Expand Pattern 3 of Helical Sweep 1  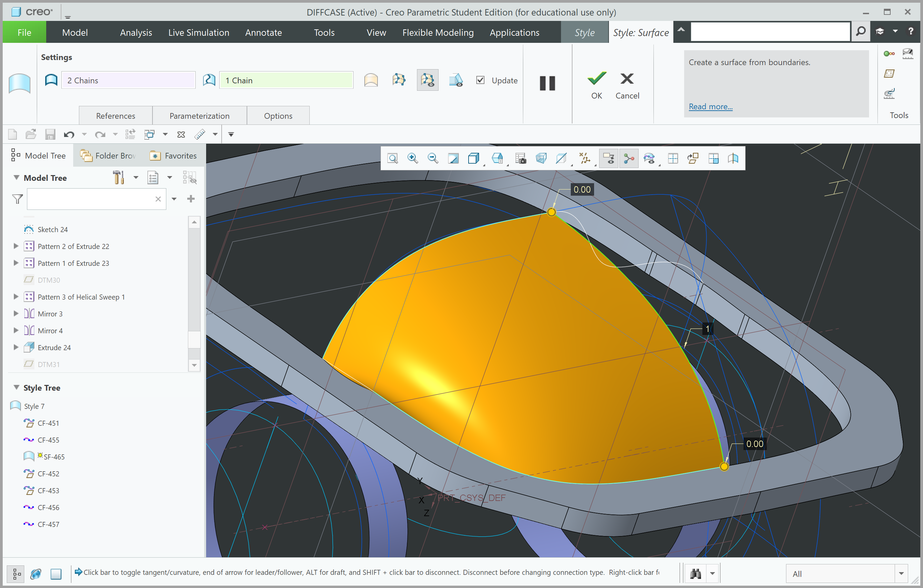(16, 296)
